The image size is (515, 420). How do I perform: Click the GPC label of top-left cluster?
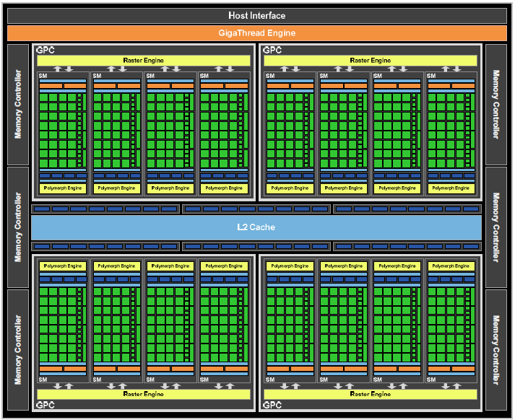[46, 51]
